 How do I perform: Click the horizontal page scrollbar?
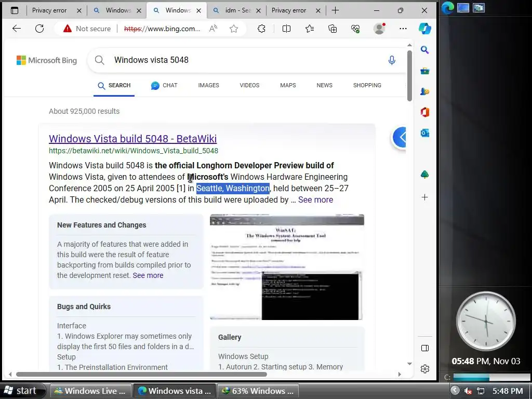[141, 374]
